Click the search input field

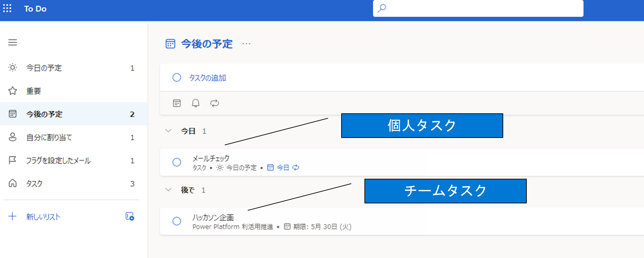(478, 8)
